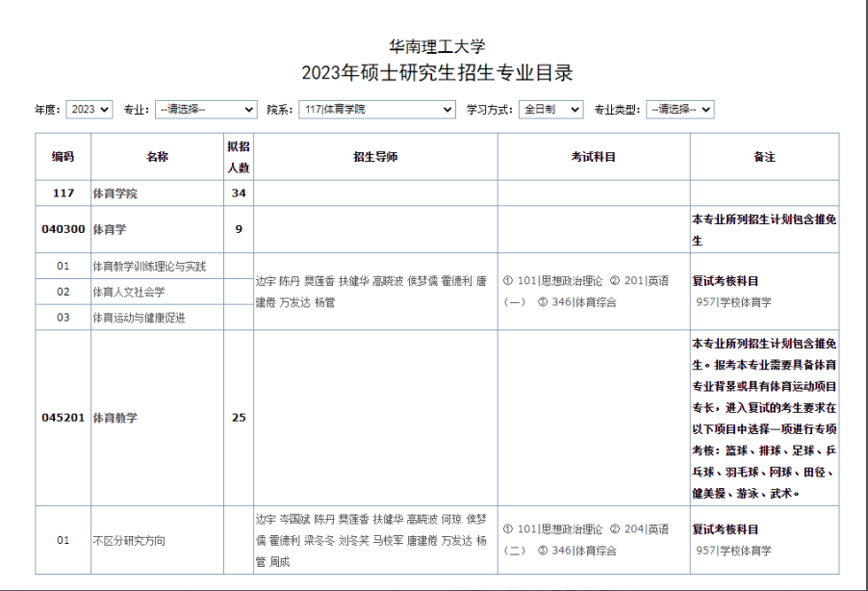This screenshot has height=591, width=868.
Task: Select the 体育学院 name cell
Action: [157, 193]
